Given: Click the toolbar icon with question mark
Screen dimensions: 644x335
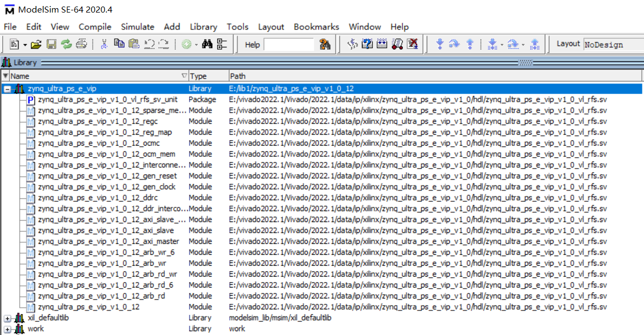Looking at the screenshot, I should (x=367, y=44).
